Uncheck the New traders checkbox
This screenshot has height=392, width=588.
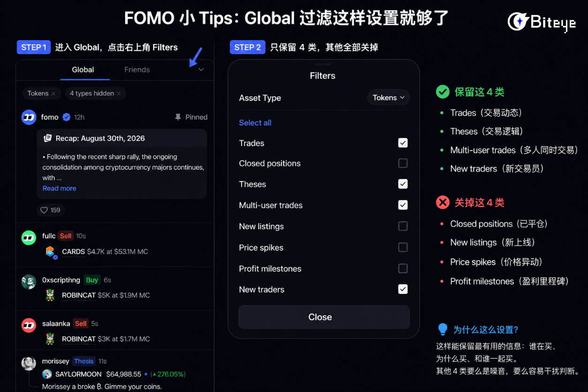[x=403, y=289]
